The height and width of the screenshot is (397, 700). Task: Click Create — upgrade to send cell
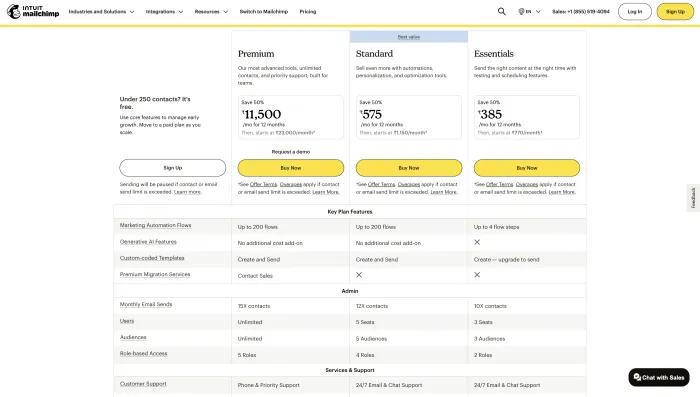pyautogui.click(x=507, y=259)
